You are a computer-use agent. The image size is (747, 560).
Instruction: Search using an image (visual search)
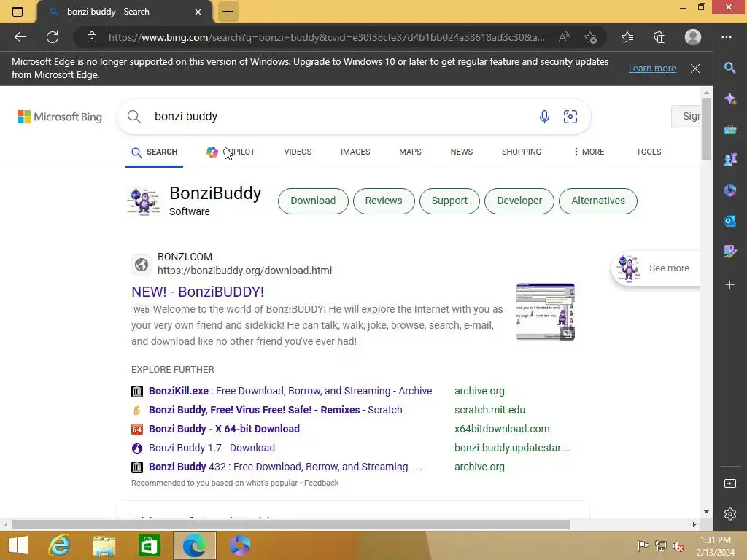pyautogui.click(x=570, y=117)
